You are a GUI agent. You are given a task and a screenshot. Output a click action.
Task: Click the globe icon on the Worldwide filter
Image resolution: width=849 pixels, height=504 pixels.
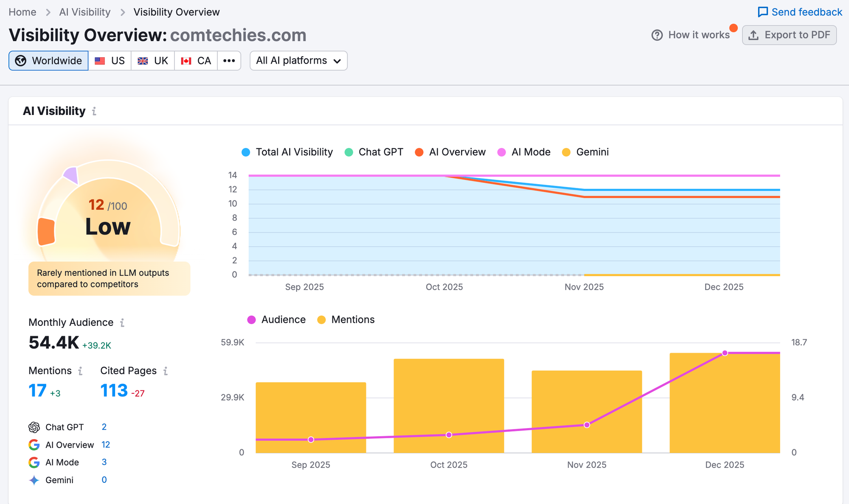coord(20,61)
